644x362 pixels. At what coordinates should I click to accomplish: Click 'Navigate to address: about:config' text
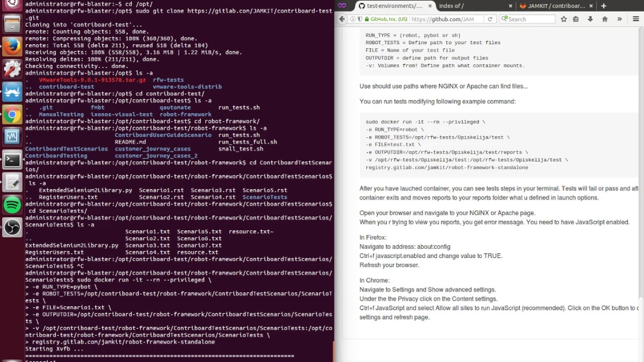coord(405,247)
